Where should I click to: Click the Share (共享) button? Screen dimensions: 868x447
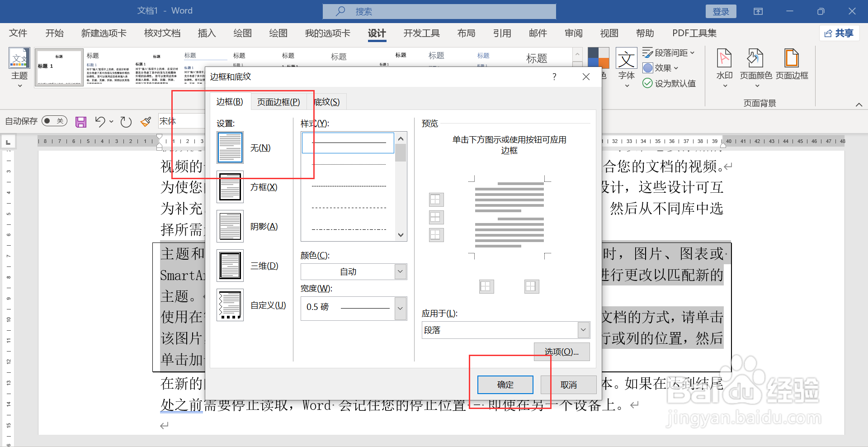coord(839,33)
